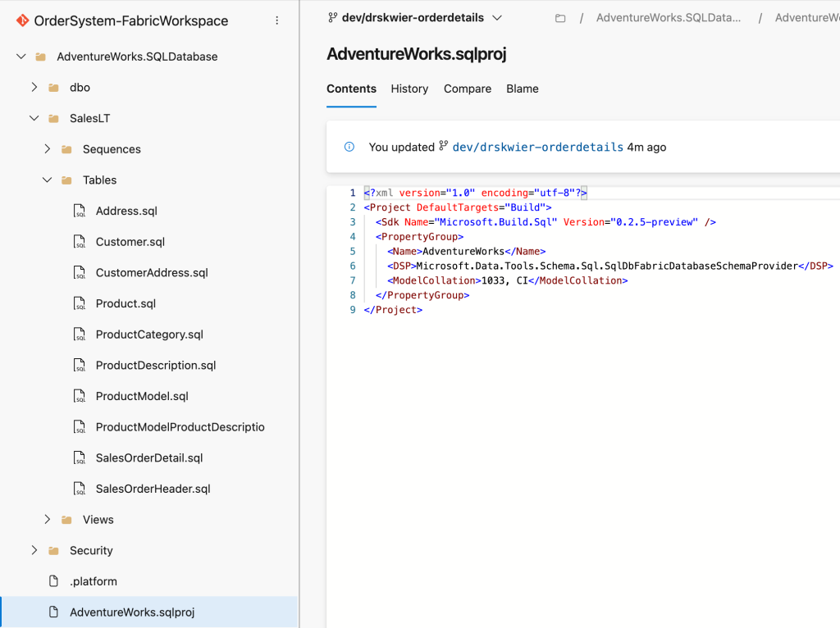Click the Azure Repos logo icon
The image size is (840, 628).
point(22,20)
